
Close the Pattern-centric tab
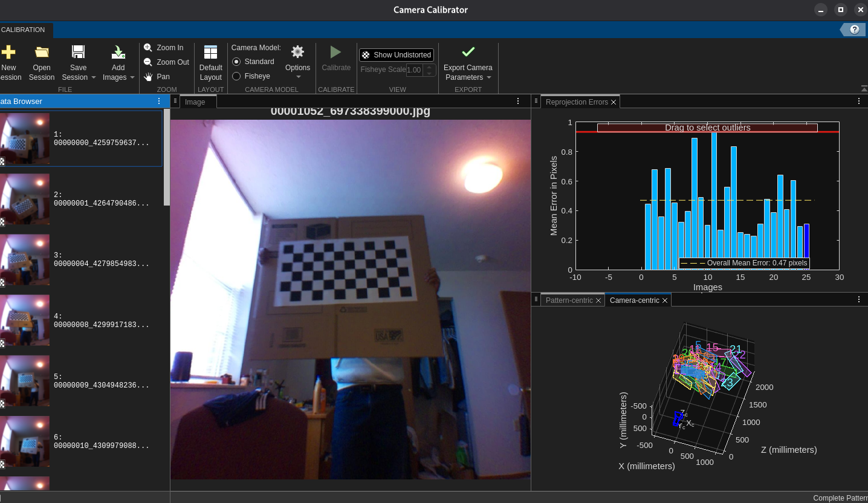pos(598,300)
